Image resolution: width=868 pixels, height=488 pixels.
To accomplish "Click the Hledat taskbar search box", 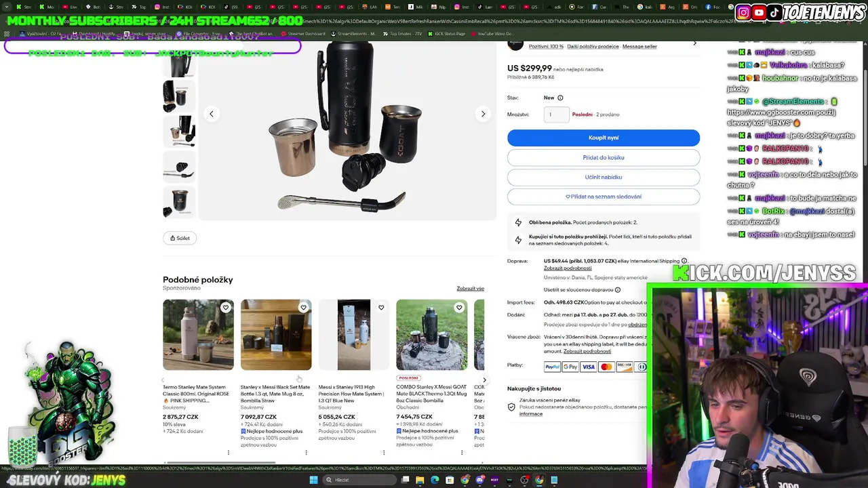I will 358,480.
